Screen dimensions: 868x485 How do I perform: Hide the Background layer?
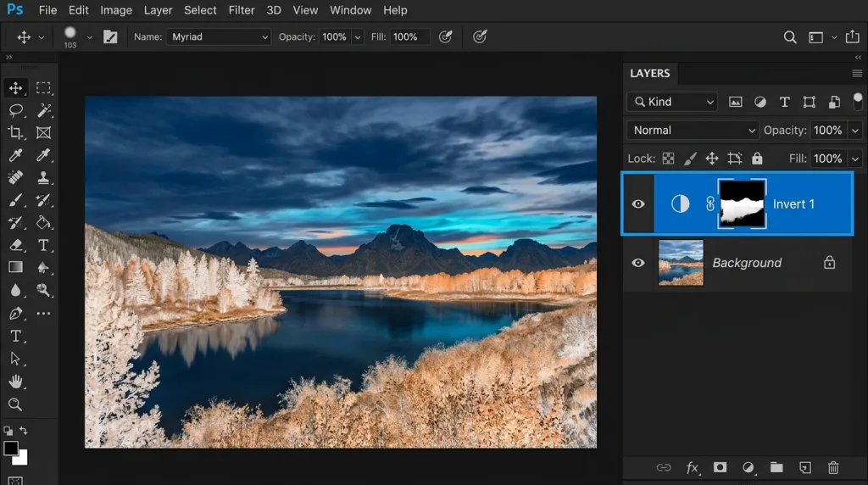click(638, 263)
